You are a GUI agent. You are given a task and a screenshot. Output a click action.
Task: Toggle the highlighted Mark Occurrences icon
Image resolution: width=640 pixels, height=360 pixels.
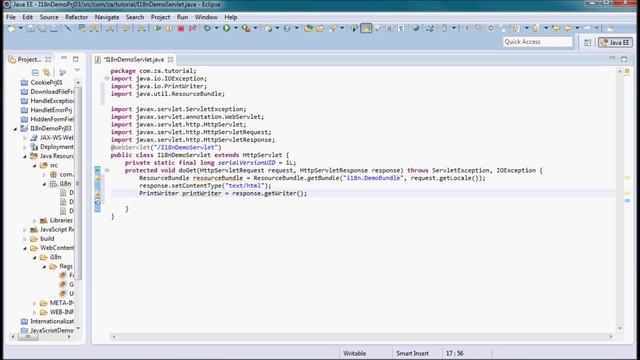(x=367, y=28)
